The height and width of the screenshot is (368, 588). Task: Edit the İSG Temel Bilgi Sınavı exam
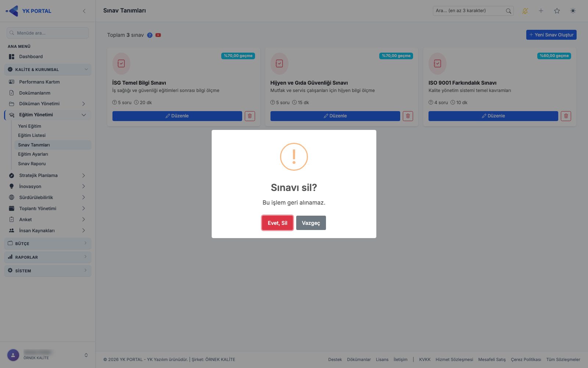[177, 116]
